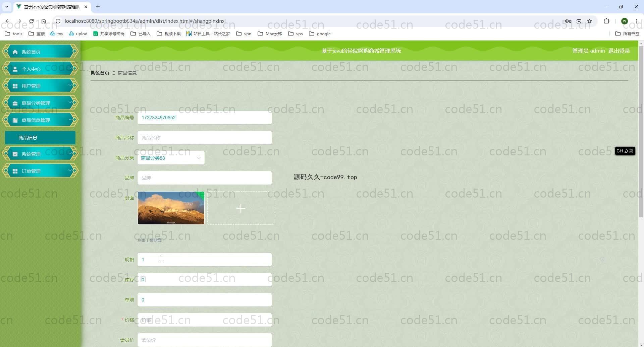Click the plus box to upload a cover
The height and width of the screenshot is (347, 644).
pyautogui.click(x=240, y=208)
